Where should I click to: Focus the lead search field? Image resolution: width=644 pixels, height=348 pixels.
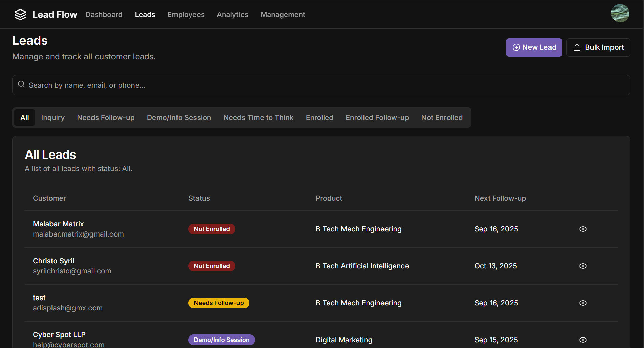(x=321, y=85)
